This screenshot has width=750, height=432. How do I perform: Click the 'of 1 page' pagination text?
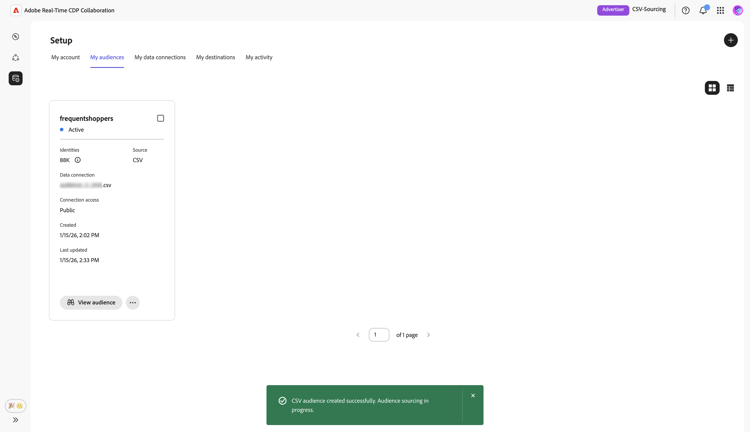click(x=407, y=335)
